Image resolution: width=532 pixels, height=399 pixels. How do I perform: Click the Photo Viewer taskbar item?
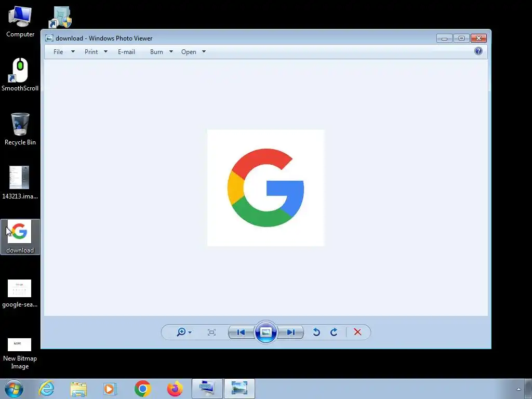pos(239,389)
